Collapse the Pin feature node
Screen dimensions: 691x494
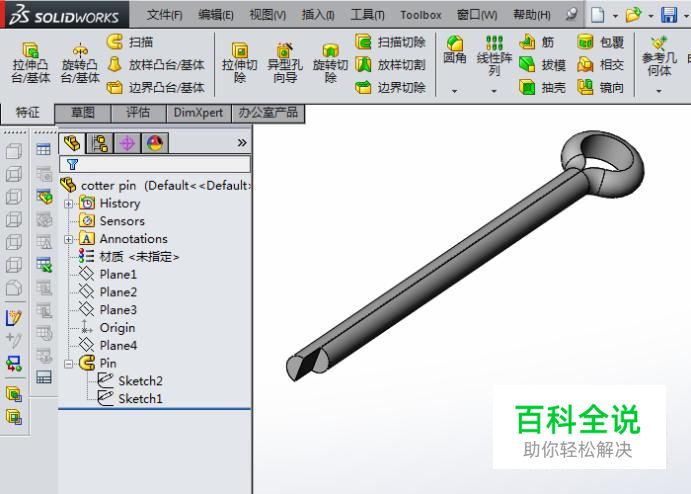pyautogui.click(x=68, y=364)
